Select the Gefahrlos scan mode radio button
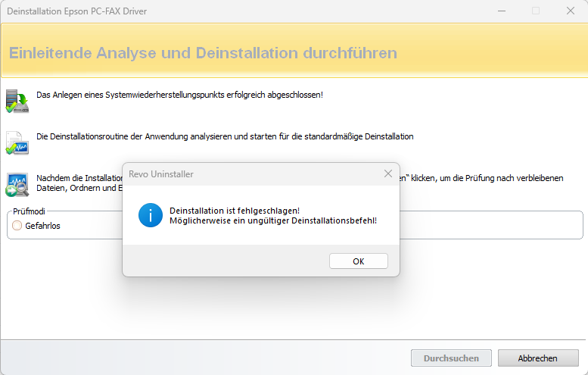588x375 pixels. 17,226
